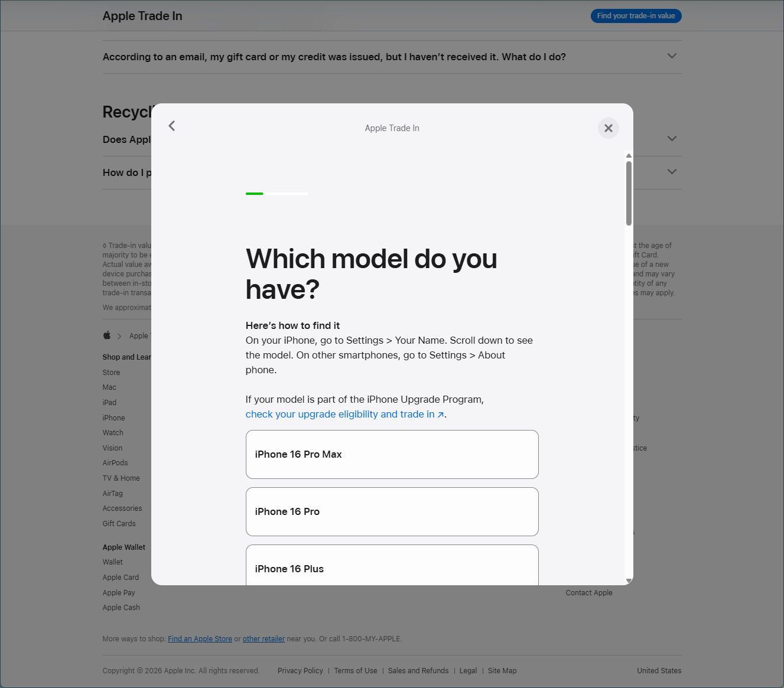
Task: Click the Apple logo in the breadcrumb
Action: point(107,335)
